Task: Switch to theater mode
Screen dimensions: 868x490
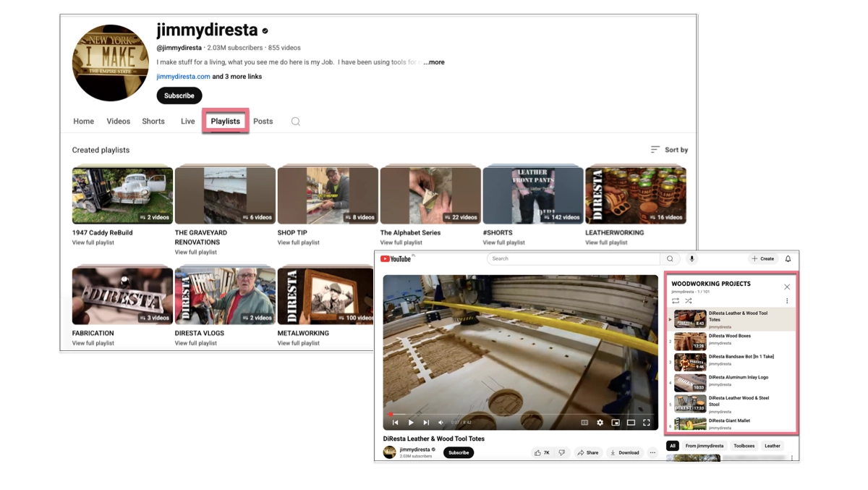Action: tap(631, 423)
